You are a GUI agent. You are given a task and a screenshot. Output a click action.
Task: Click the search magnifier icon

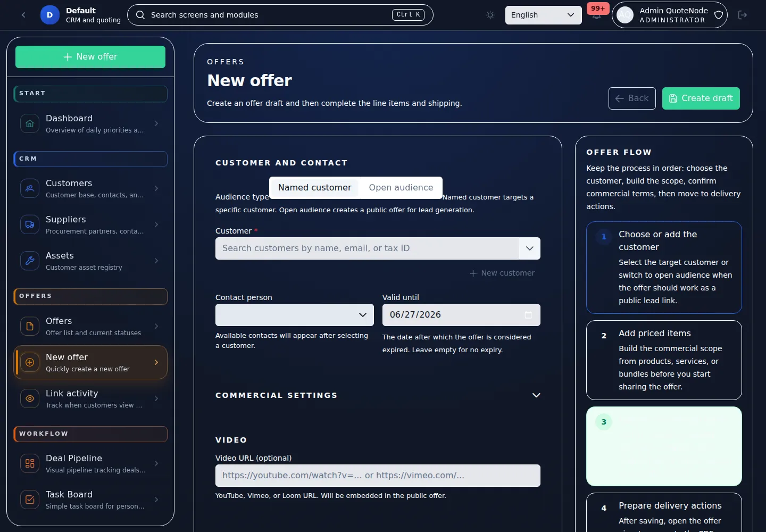point(140,15)
